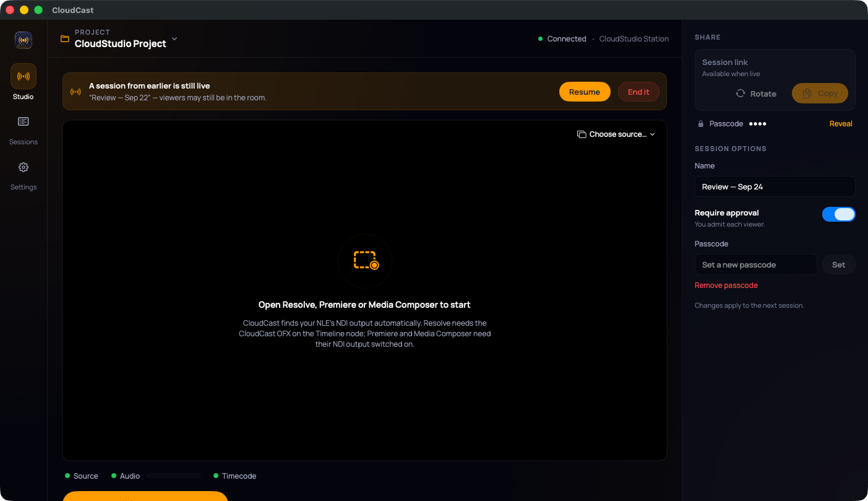This screenshot has width=868, height=501.
Task: Click the Source status indicator
Action: point(82,476)
